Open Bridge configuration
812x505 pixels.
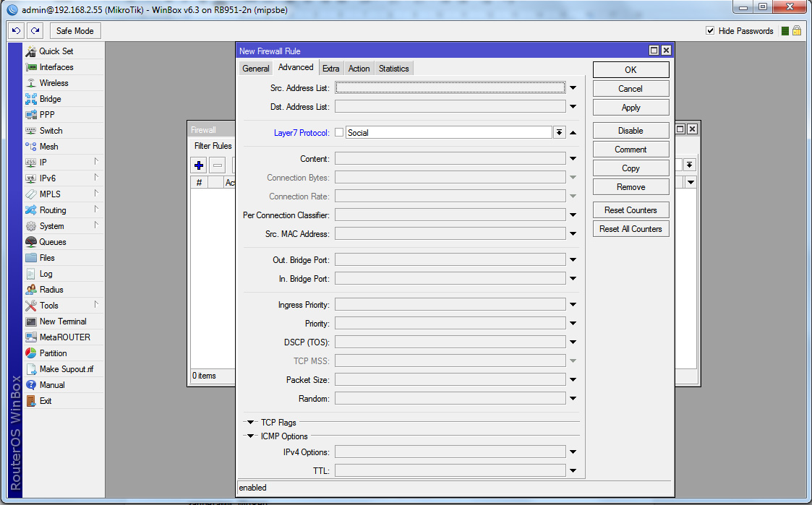[63, 99]
